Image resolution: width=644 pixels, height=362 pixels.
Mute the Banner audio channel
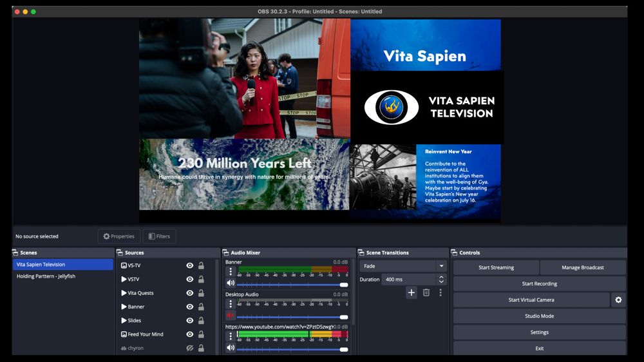click(231, 283)
